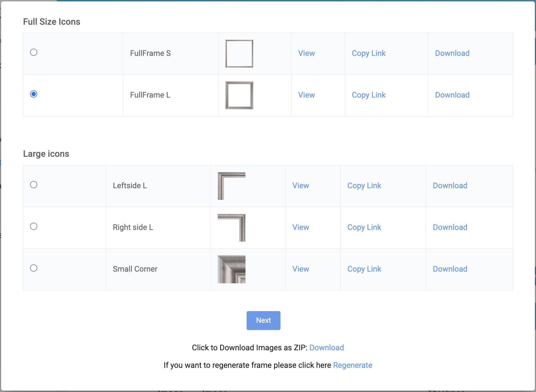This screenshot has width=536, height=392.
Task: Click the 'Leftside L' name cell
Action: [x=158, y=186]
